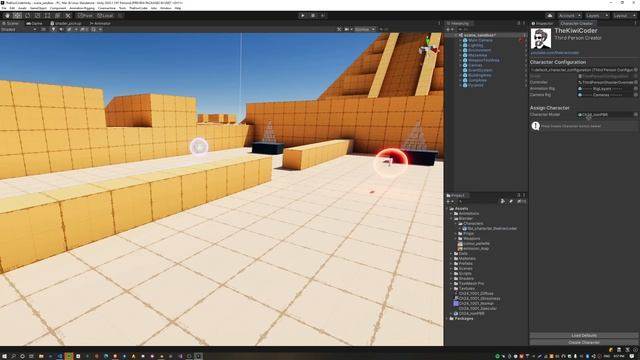Image resolution: width=640 pixels, height=360 pixels.
Task: Open object picker for Character Model field
Action: pos(636,115)
